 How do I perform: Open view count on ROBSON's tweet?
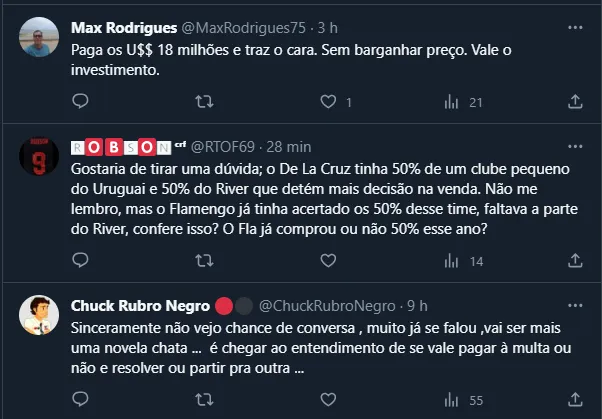451,261
